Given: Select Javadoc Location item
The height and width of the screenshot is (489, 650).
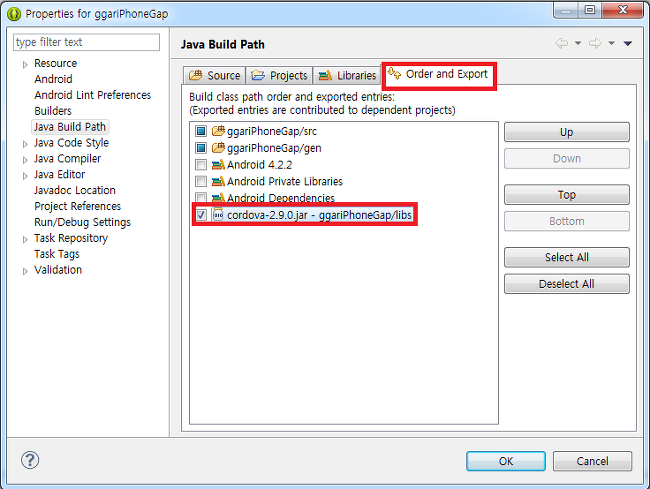Looking at the screenshot, I should click(x=75, y=190).
